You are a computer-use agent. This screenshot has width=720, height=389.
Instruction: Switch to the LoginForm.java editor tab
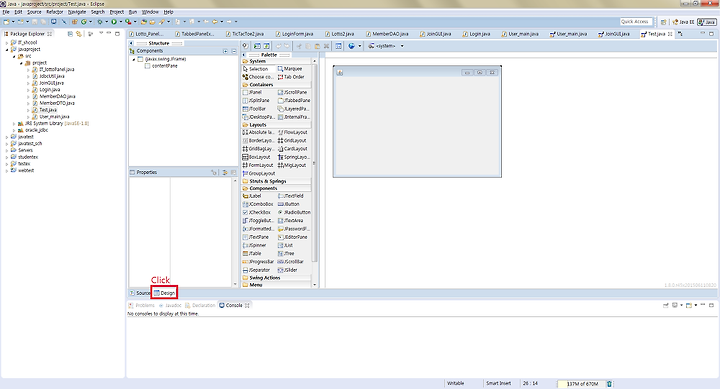[294, 34]
